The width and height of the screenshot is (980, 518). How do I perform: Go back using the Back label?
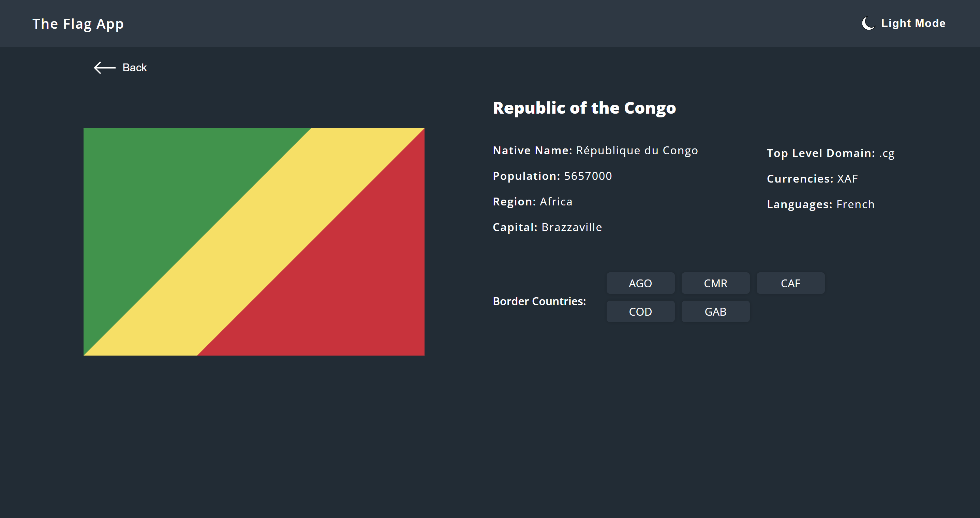134,68
